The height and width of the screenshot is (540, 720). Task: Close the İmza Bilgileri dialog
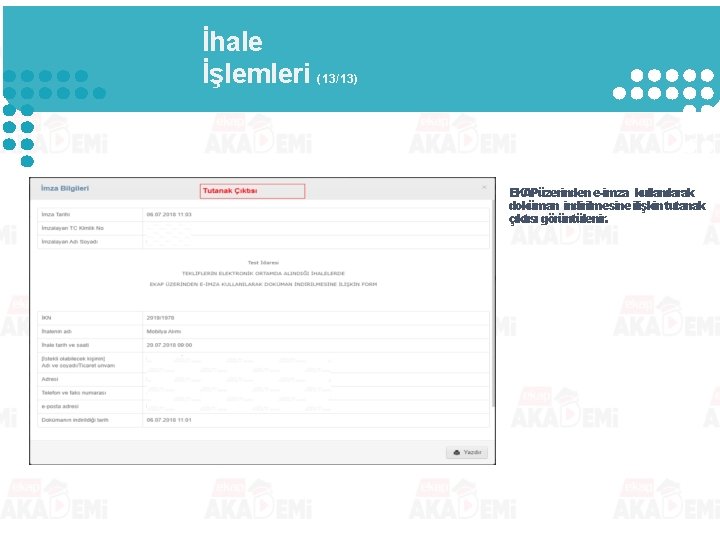(x=484, y=187)
